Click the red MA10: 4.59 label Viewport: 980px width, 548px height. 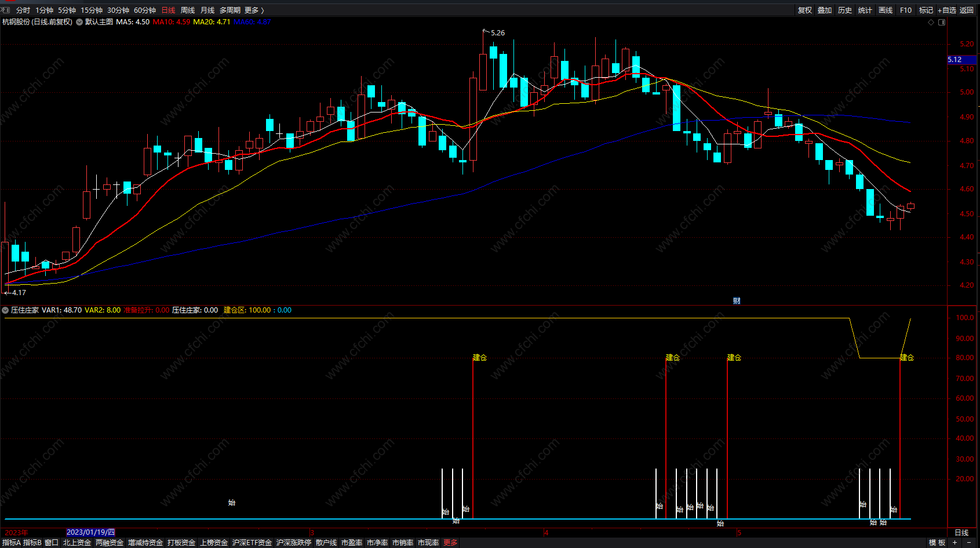[172, 22]
